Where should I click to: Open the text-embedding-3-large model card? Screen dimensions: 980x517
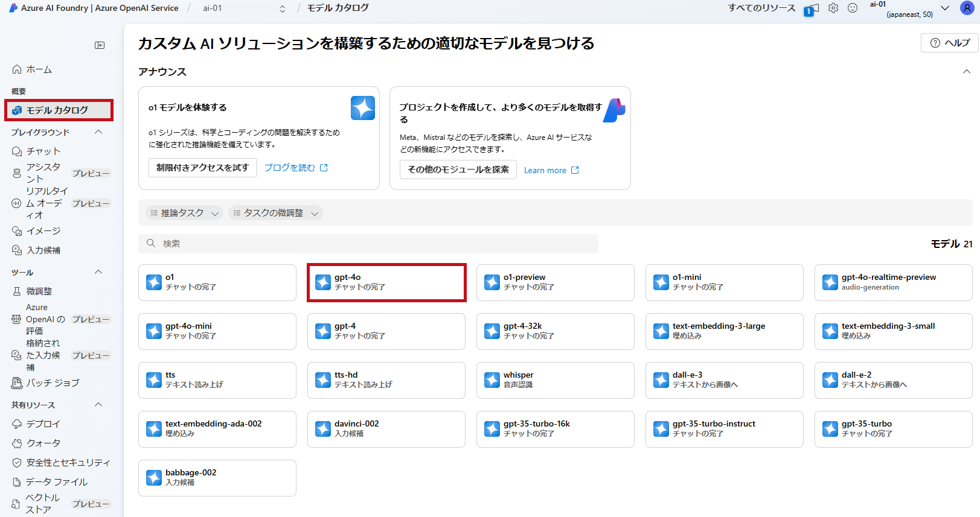pos(725,331)
